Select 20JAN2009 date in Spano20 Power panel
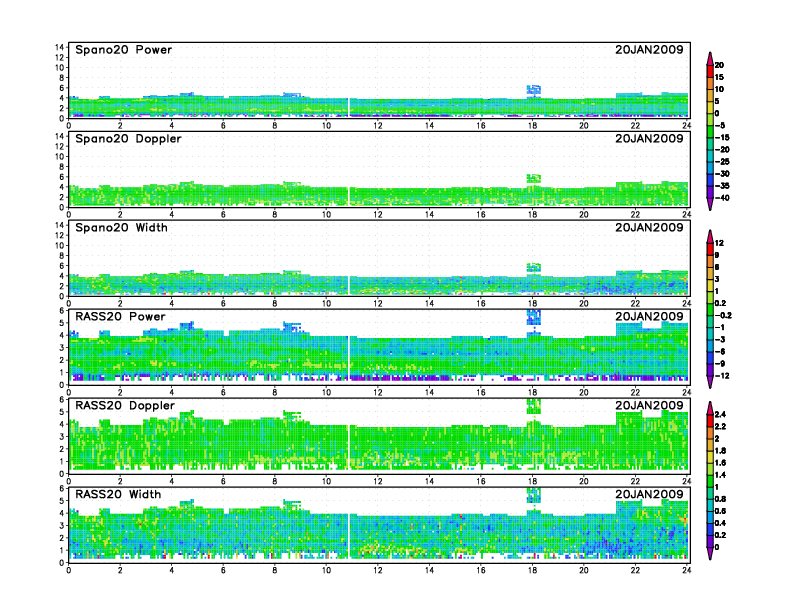 (x=649, y=49)
